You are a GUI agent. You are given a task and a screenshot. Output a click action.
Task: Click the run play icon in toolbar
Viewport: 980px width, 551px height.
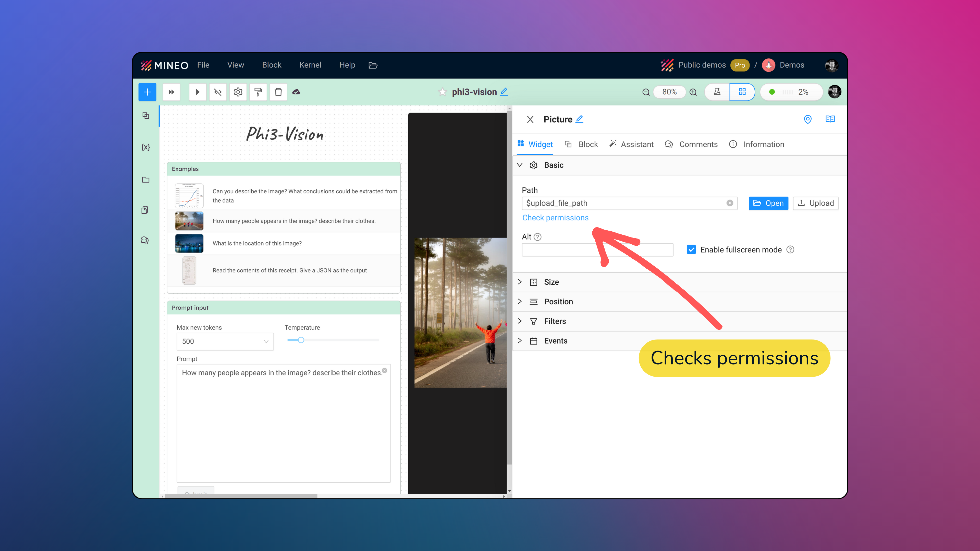click(x=198, y=92)
